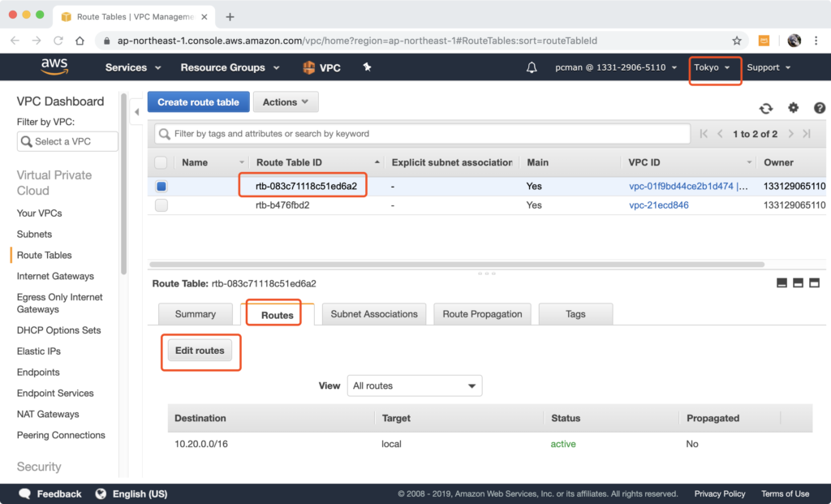
Task: Open Subnets in the sidebar
Action: (34, 235)
